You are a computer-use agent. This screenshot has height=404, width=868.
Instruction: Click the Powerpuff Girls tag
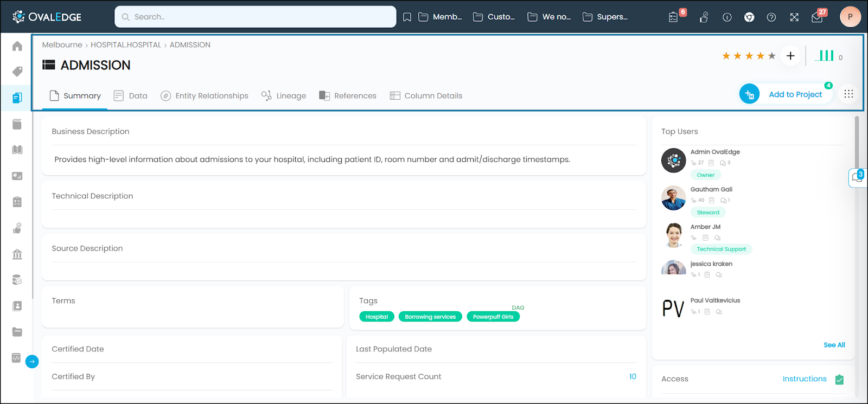[493, 317]
